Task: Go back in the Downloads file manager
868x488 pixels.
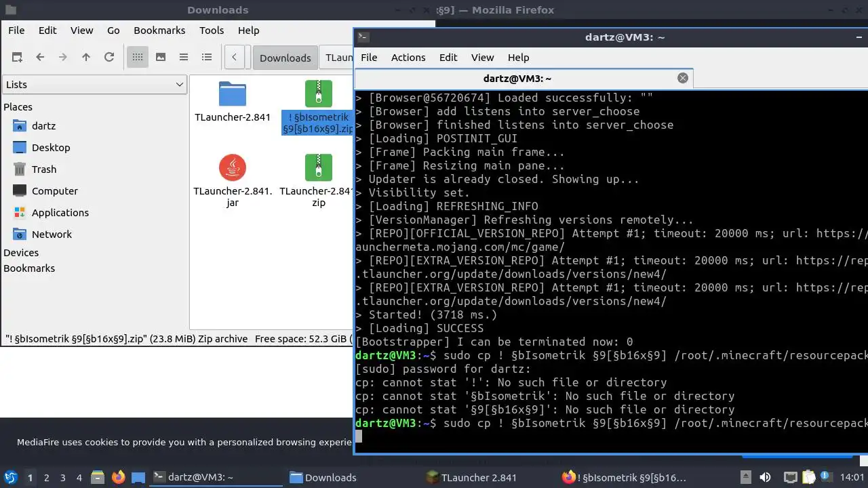Action: 40,58
